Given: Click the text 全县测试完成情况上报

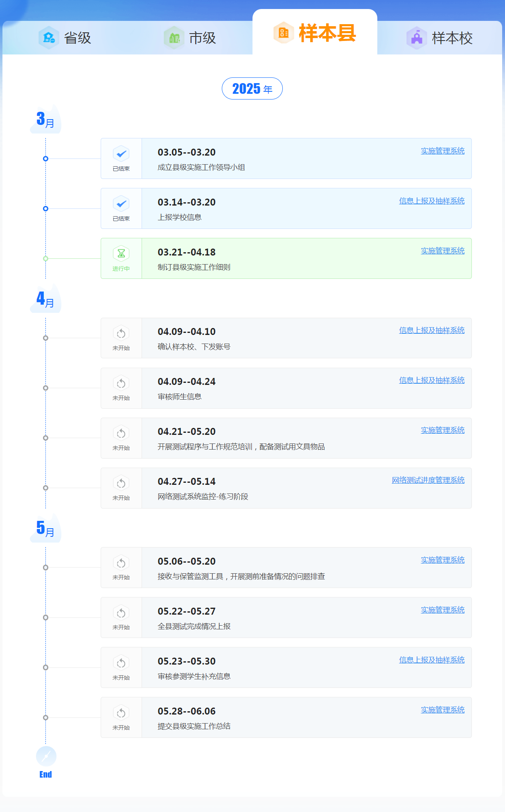Looking at the screenshot, I should tap(194, 626).
